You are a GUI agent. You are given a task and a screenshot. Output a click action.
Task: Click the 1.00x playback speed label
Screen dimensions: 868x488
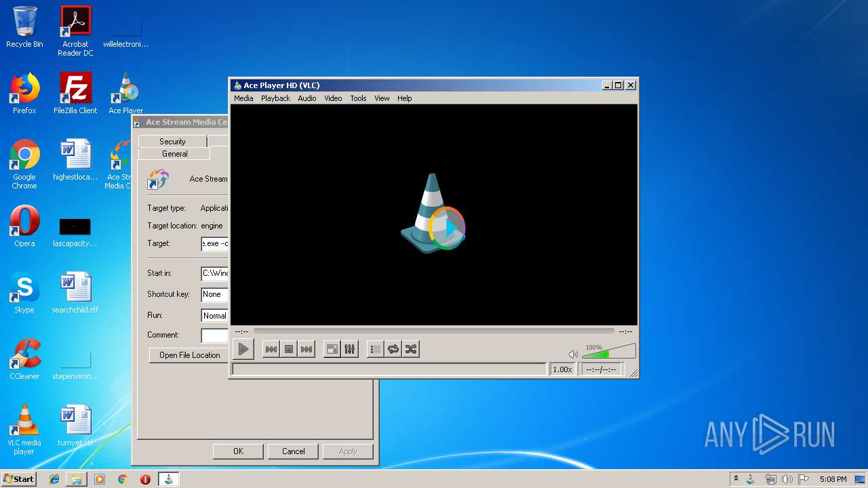coord(562,369)
